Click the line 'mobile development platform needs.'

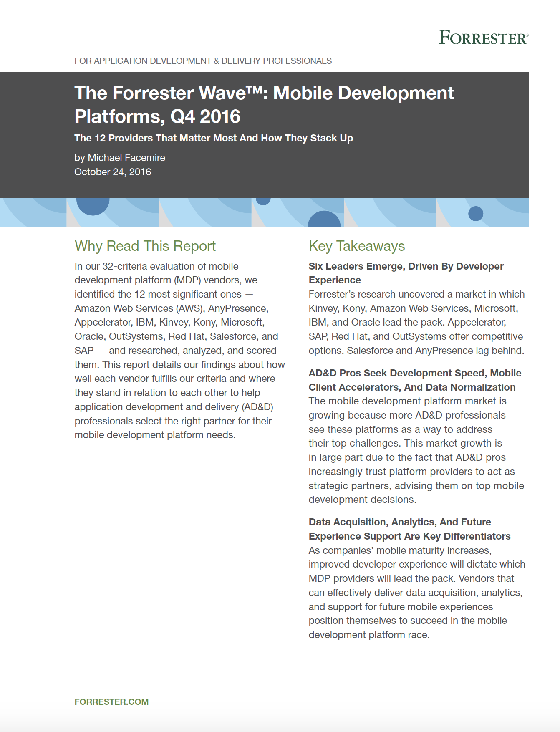pos(155,435)
